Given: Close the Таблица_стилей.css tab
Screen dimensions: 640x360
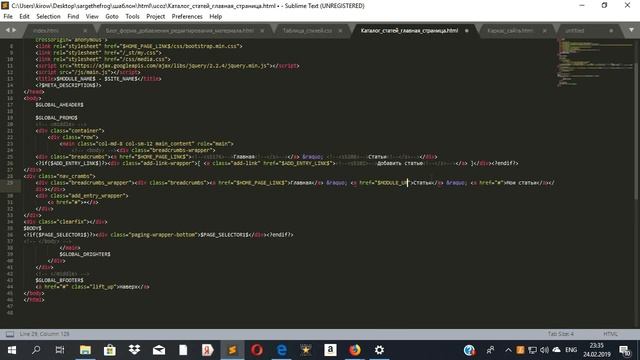Looking at the screenshot, I should point(340,31).
